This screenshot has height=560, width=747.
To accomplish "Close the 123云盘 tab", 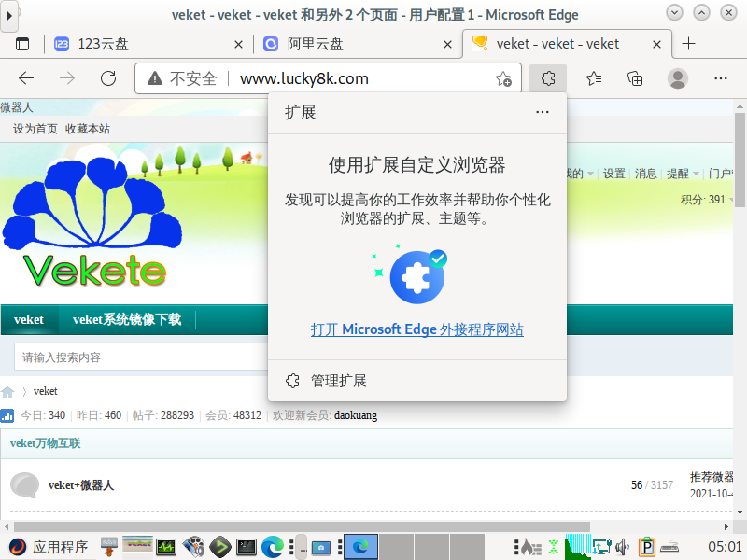I will point(239,44).
